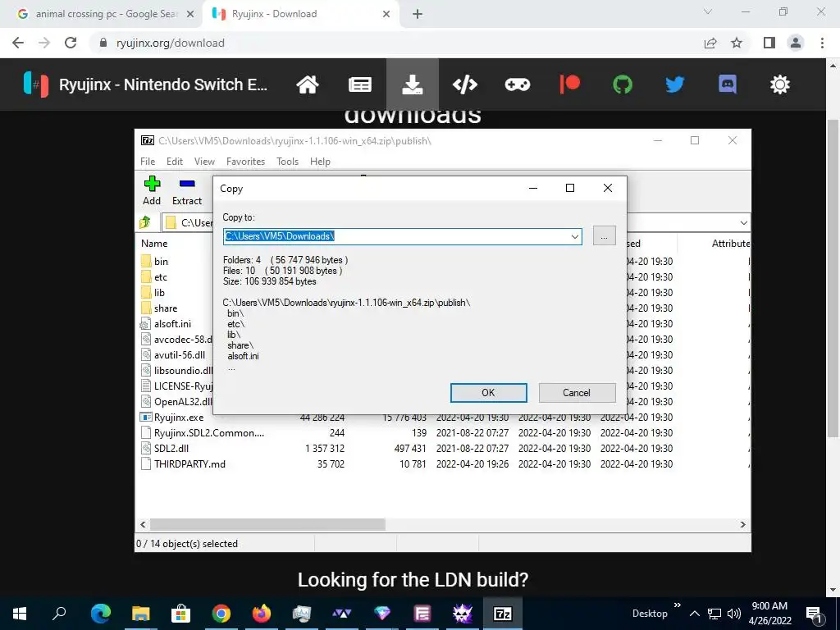Screen dimensions: 840x630
Task: Visit the Twitter bird icon link
Action: click(675, 84)
